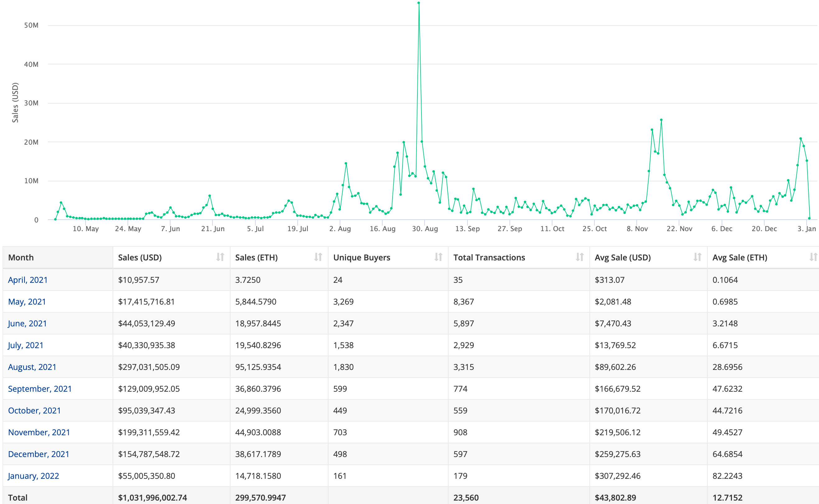The height and width of the screenshot is (504, 819).
Task: Click the Sales (USD) y-axis title
Action: click(15, 103)
